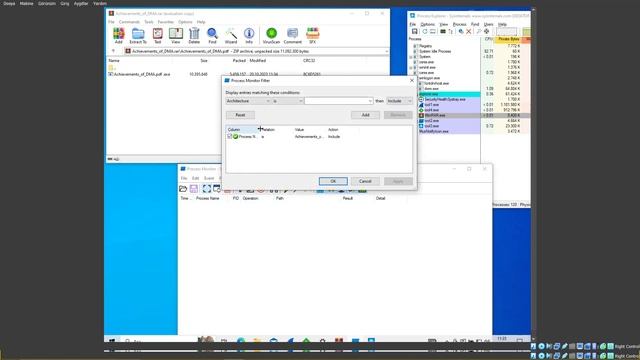This screenshot has width=640, height=360.
Task: Click the capture frame icon in Process Monitor toolbar
Action: [x=207, y=189]
